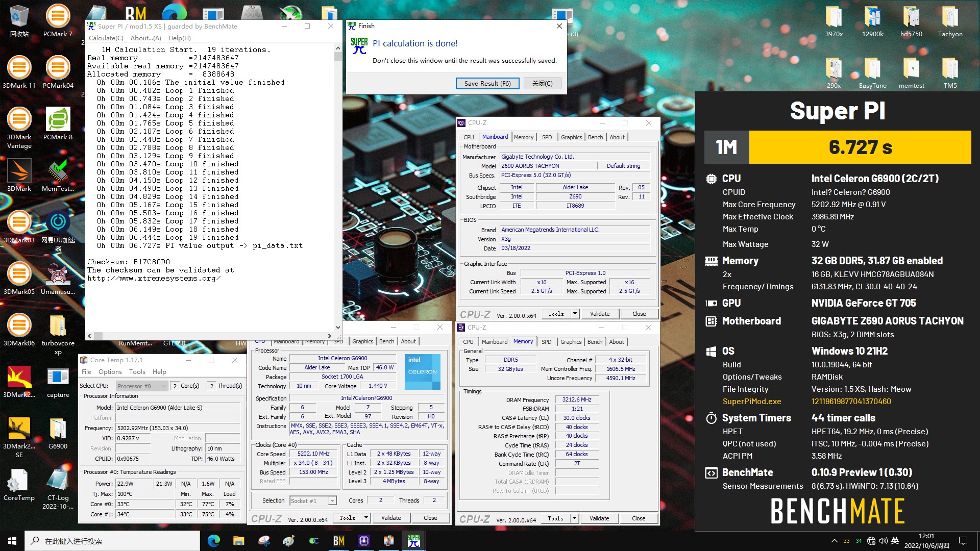Open PCMark04 desktop shortcut

pos(58,72)
